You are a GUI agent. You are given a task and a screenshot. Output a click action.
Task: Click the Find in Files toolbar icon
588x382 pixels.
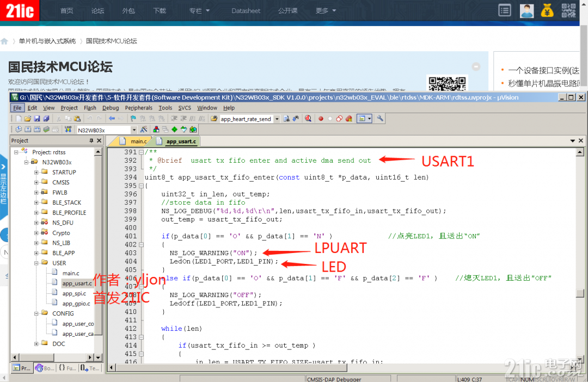click(214, 119)
